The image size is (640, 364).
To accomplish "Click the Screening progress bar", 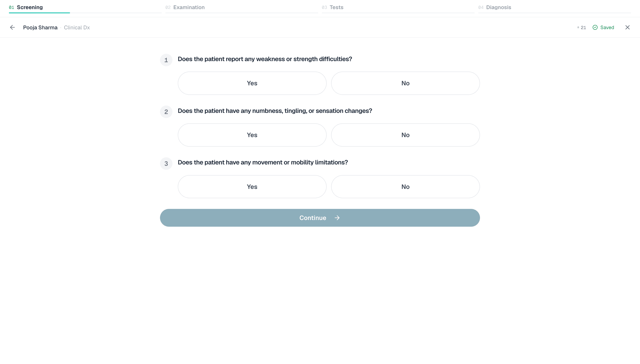I will pos(85,13).
